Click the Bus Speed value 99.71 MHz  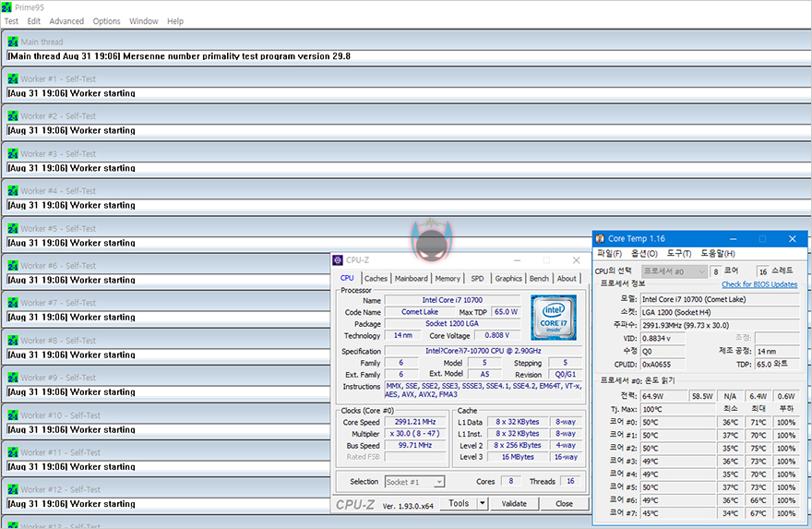(415, 445)
